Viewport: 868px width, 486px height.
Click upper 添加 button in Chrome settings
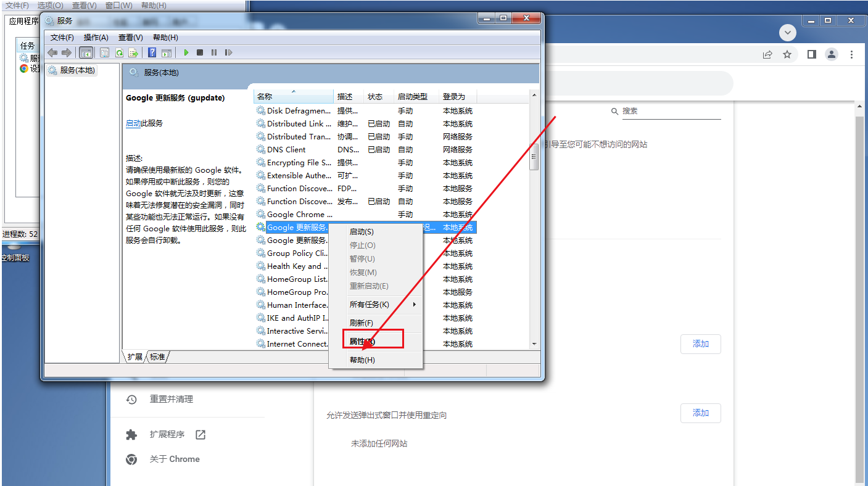tap(701, 344)
